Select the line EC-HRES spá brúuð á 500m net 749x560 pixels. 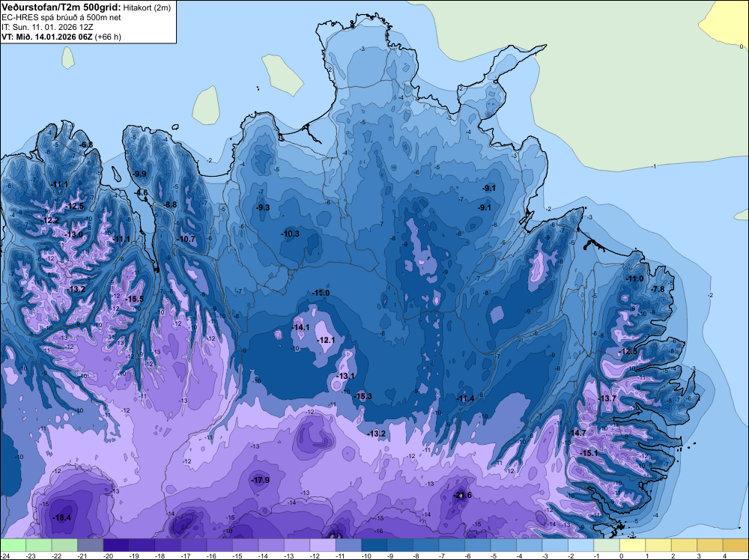(x=61, y=18)
